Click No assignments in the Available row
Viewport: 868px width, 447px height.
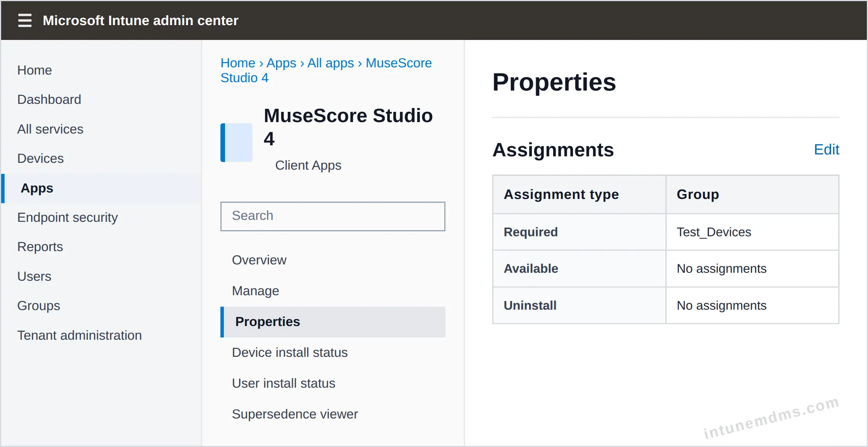pos(752,269)
